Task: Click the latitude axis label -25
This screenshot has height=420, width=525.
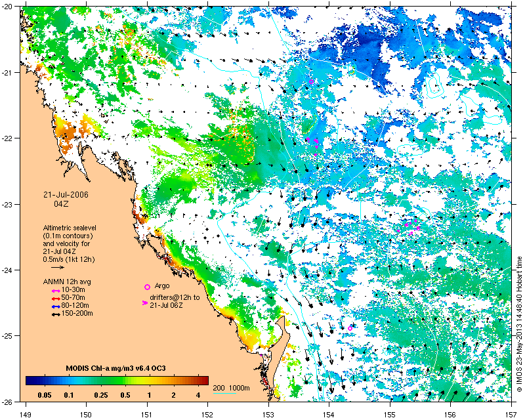Action: pyautogui.click(x=7, y=336)
